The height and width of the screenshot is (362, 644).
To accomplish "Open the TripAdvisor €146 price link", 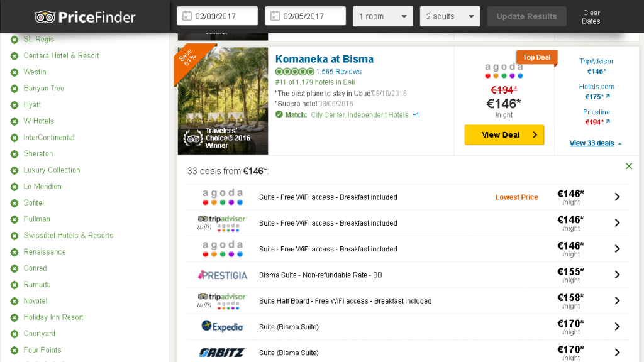I will point(596,66).
